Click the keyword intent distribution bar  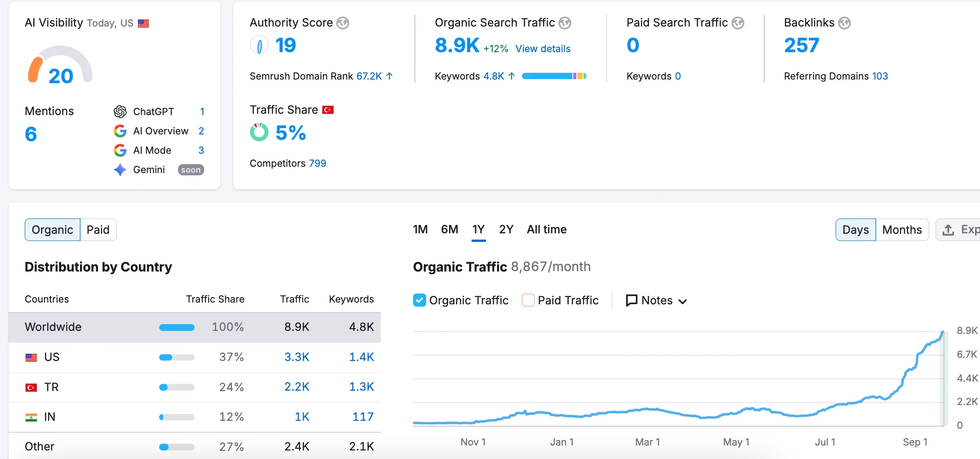tap(553, 76)
